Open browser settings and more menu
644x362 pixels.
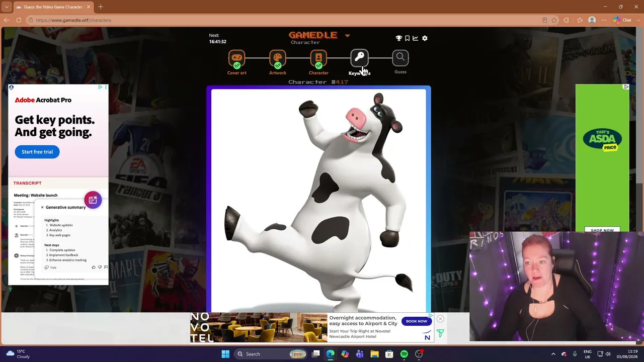[604, 20]
